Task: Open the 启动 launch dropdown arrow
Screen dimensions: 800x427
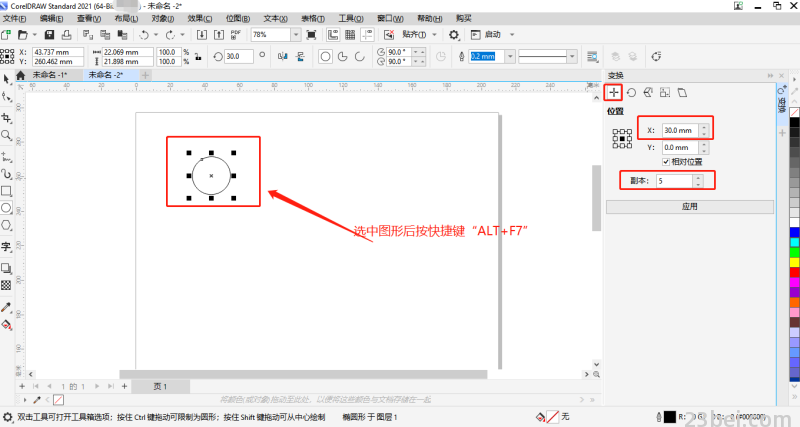Action: coord(512,35)
